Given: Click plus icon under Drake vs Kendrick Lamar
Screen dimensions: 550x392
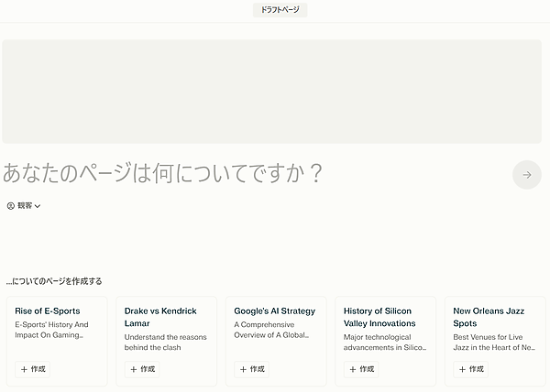Looking at the screenshot, I should pyautogui.click(x=134, y=369).
